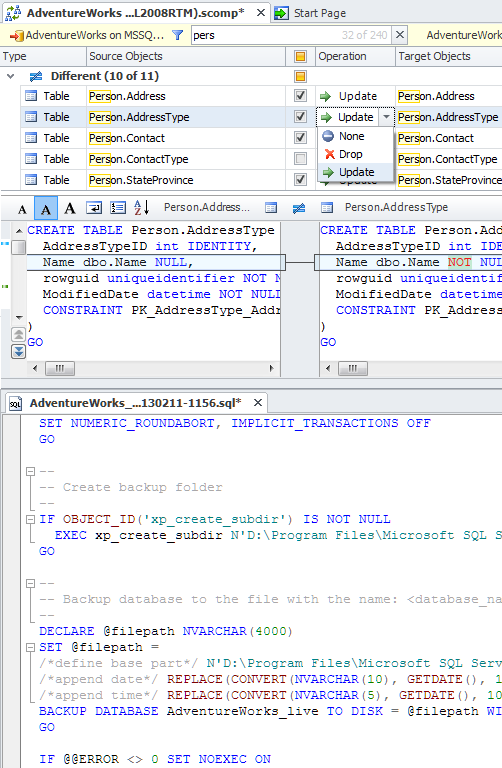This screenshot has height=768, width=502.
Task: Click the differences icon in diff toolbar
Action: (x=299, y=208)
